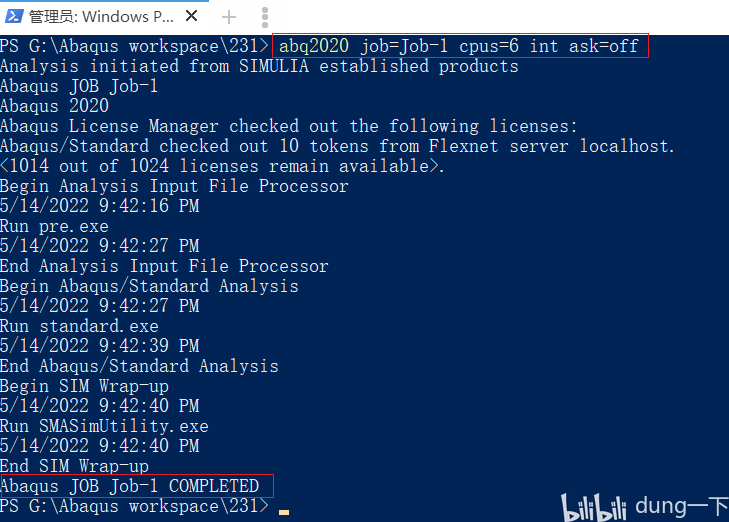The image size is (729, 522).
Task: Click the End SIM Wrap-up line
Action: pos(74,466)
